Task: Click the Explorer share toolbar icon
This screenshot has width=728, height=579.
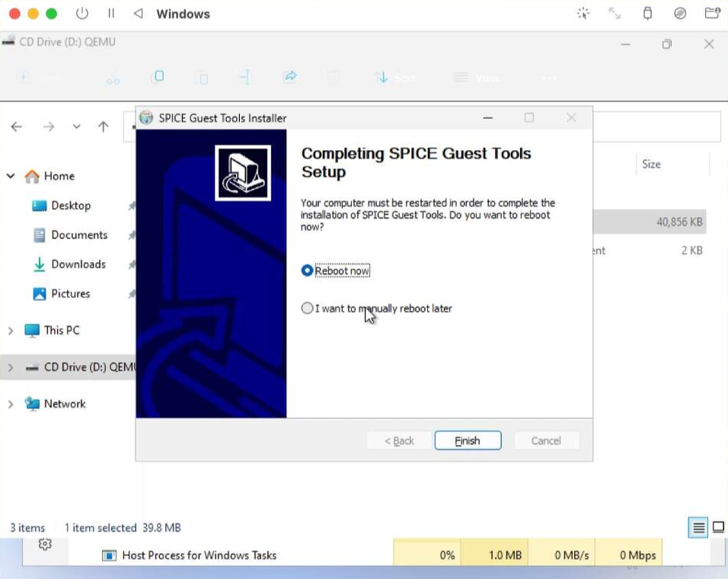Action: (x=289, y=76)
